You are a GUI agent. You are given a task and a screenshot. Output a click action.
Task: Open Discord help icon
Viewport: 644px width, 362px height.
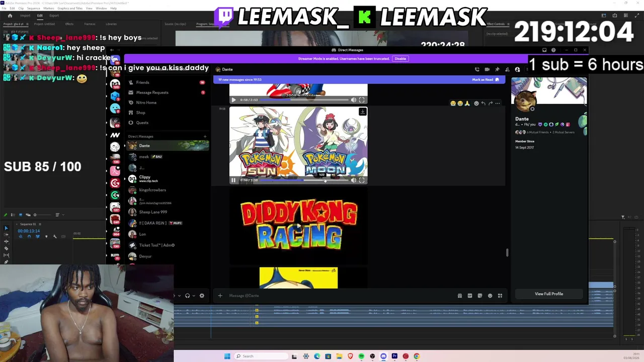(x=553, y=50)
